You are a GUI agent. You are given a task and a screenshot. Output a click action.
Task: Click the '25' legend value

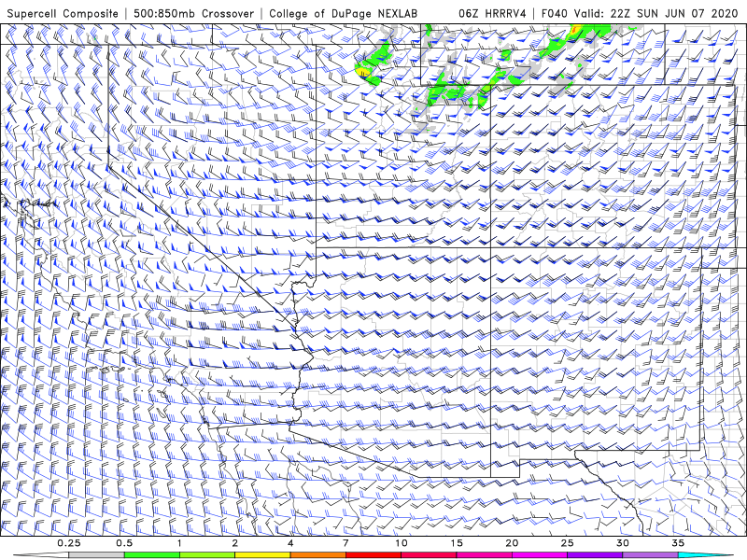point(567,543)
